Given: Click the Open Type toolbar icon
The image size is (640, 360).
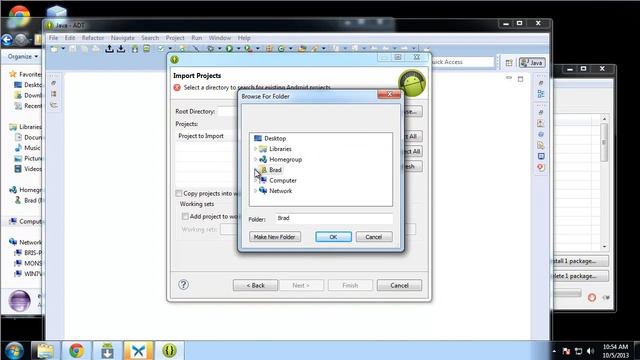Looking at the screenshot, I should (302, 49).
